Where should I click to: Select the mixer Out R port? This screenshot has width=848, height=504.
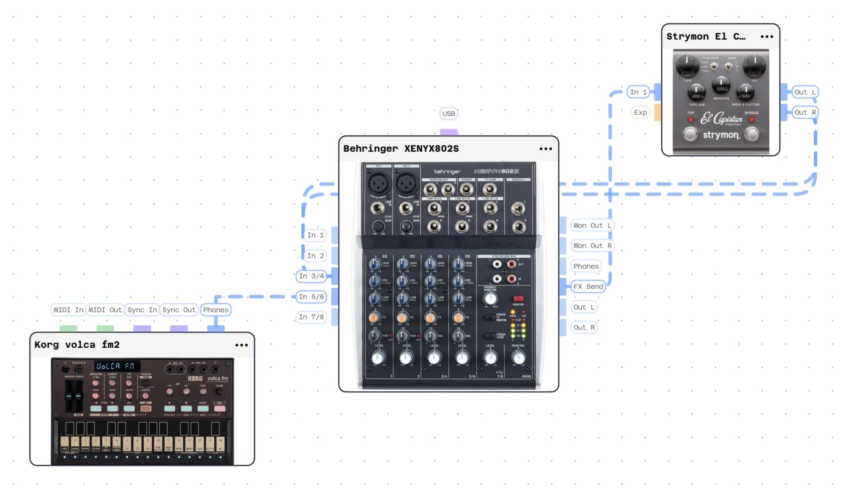(584, 327)
